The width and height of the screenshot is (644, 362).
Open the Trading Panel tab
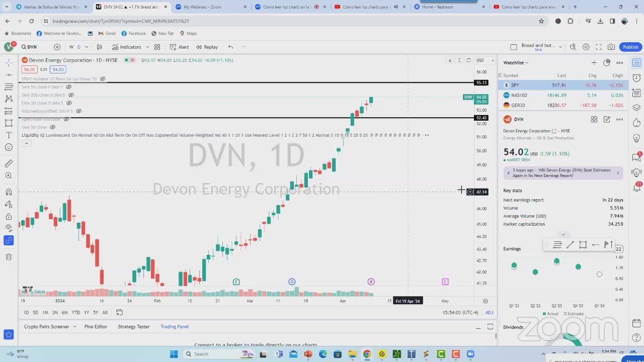coord(175,327)
